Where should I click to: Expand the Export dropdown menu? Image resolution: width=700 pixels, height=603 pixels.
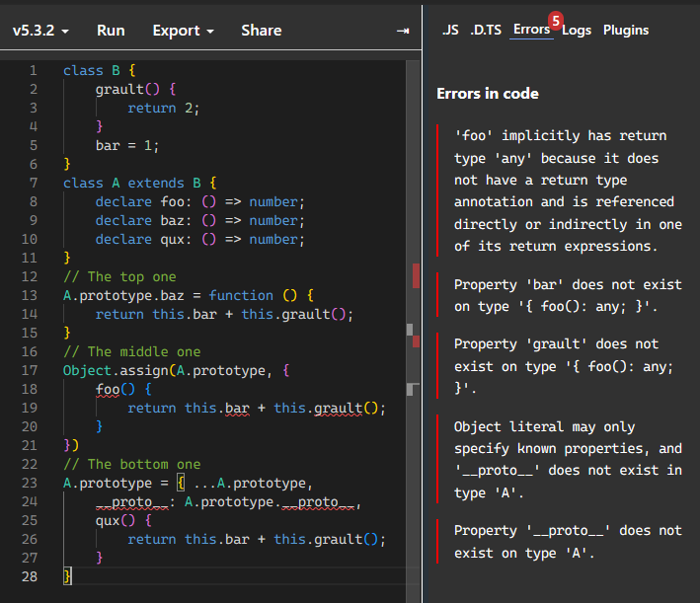point(183,31)
